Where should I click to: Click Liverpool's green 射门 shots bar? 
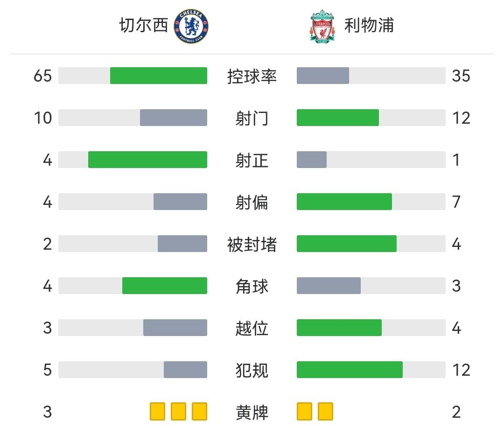pos(338,118)
